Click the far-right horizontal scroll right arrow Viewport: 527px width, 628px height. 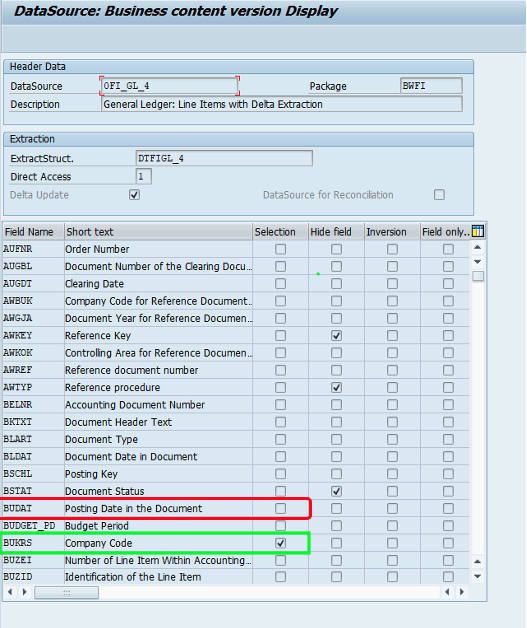[x=462, y=592]
